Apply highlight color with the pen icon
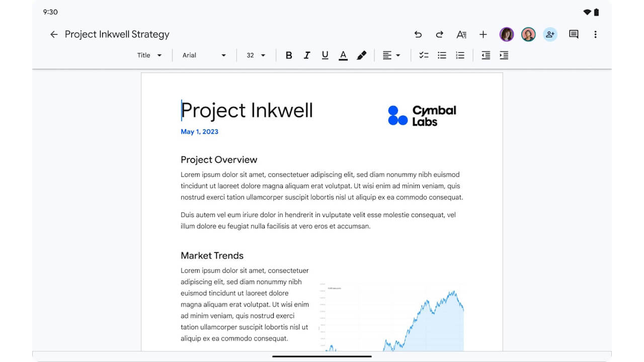The image size is (644, 362). coord(362,55)
